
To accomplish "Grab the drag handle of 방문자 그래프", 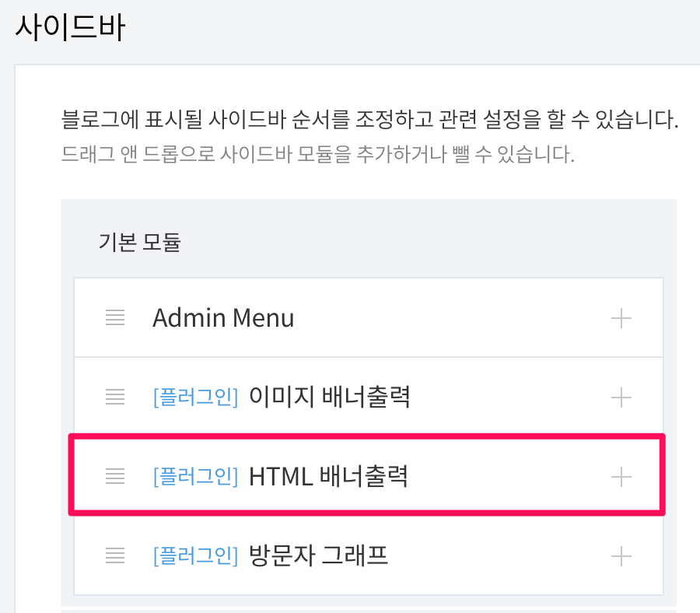I will click(115, 555).
